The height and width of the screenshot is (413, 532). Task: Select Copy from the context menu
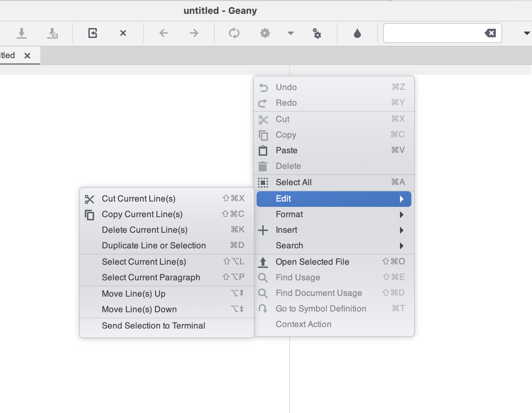[334, 134]
